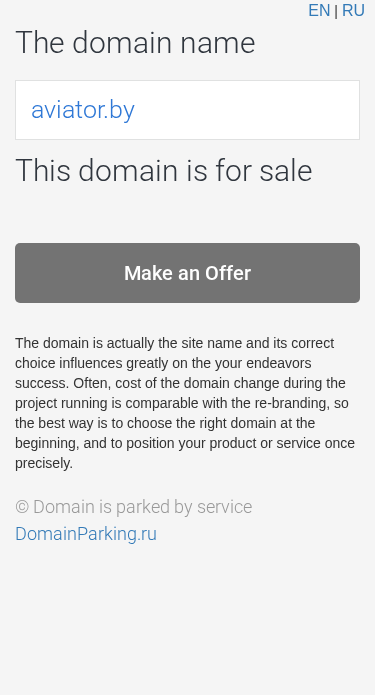
Task: Click "Domain is parked by service" text
Action: [143, 507]
